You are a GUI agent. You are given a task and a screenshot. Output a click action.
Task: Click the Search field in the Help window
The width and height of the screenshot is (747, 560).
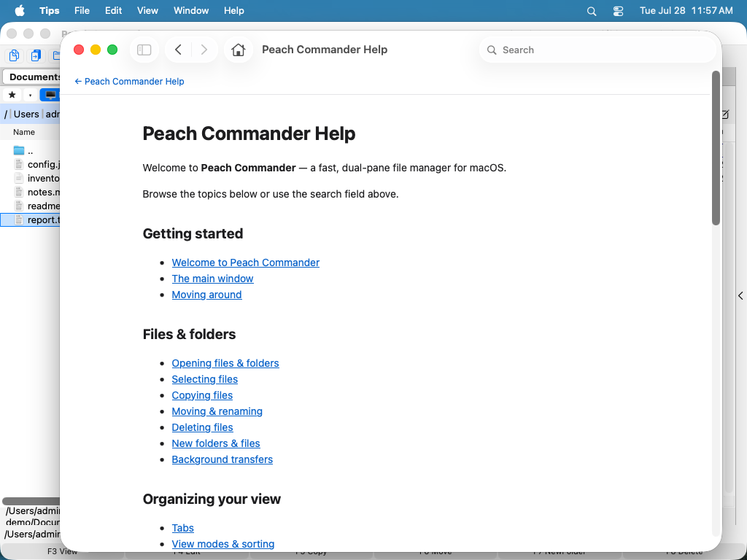(x=598, y=50)
